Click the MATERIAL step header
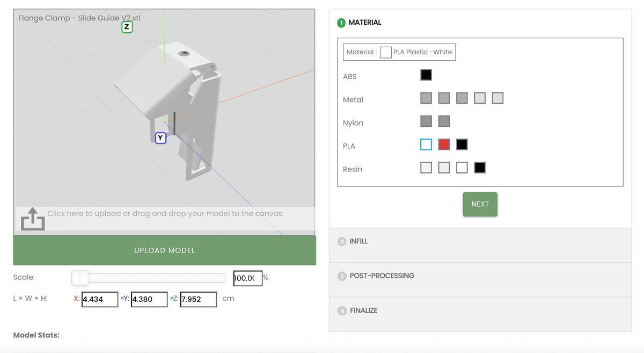The width and height of the screenshot is (644, 353). click(367, 23)
